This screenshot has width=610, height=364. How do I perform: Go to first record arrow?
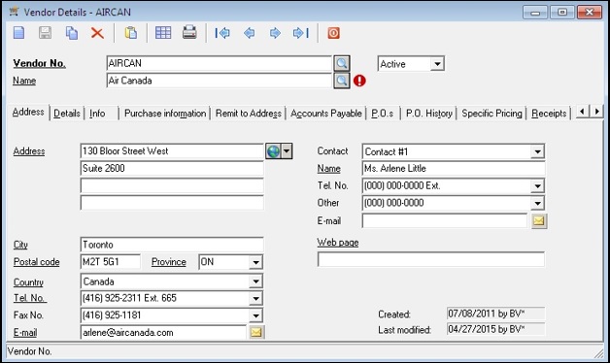click(x=222, y=33)
